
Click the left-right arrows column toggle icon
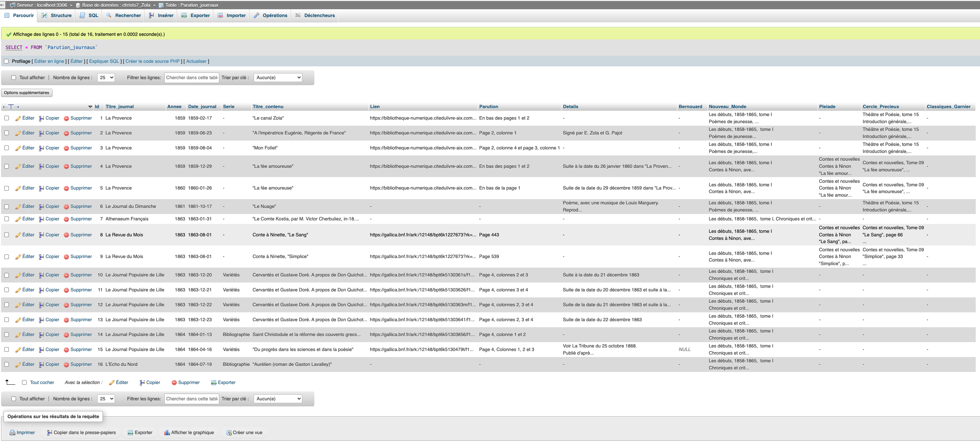[11, 107]
